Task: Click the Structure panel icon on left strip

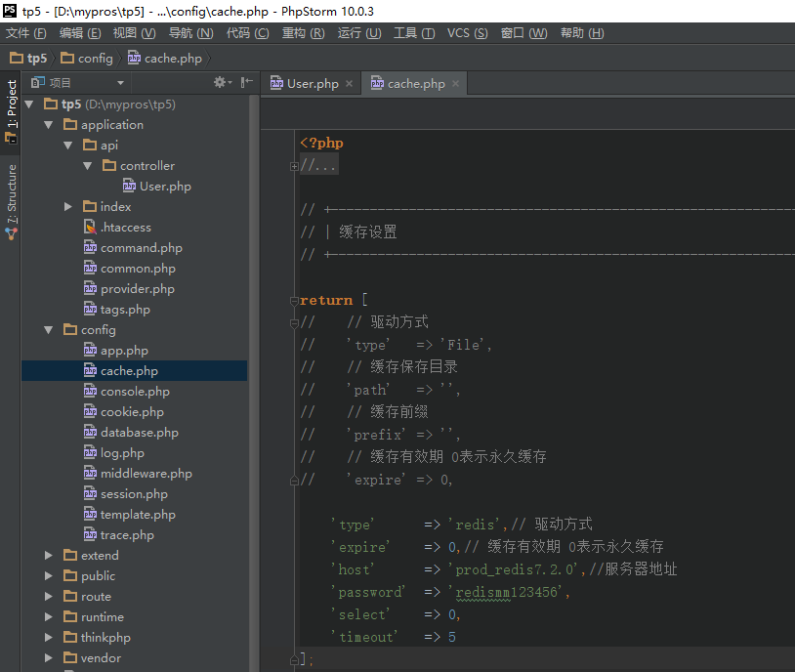Action: pyautogui.click(x=11, y=233)
